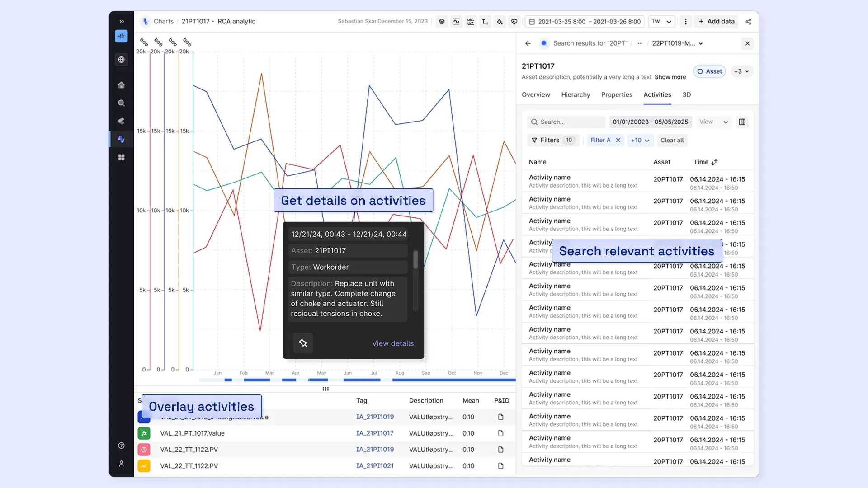Open the IA_21PI1021 tag link
The image size is (868, 488).
[374, 466]
